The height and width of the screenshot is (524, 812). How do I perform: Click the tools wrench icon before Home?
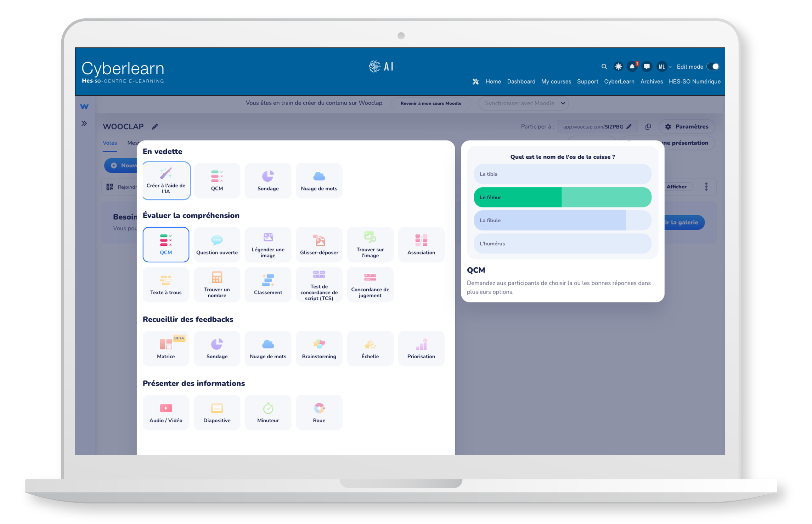click(x=475, y=81)
